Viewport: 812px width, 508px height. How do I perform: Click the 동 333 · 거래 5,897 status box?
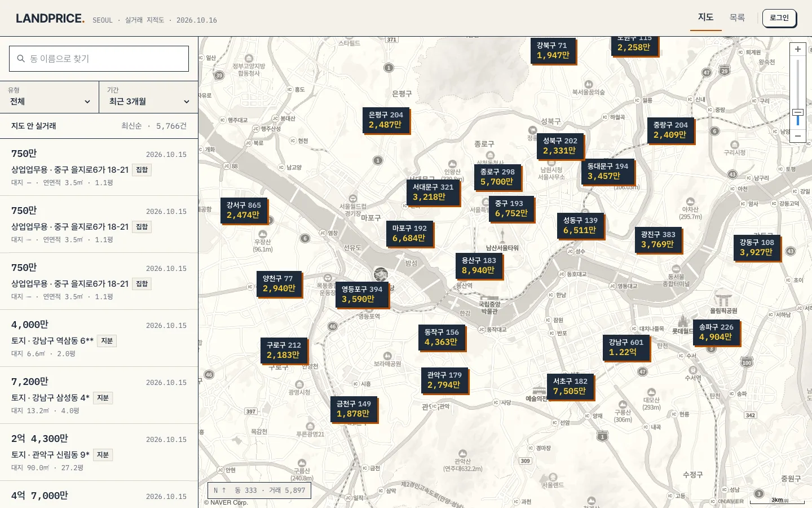pyautogui.click(x=259, y=491)
